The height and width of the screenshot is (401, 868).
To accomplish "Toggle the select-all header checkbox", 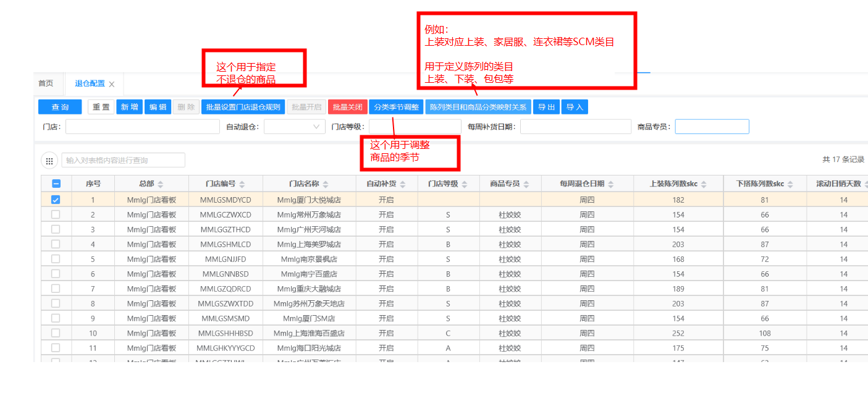I will pyautogui.click(x=56, y=184).
